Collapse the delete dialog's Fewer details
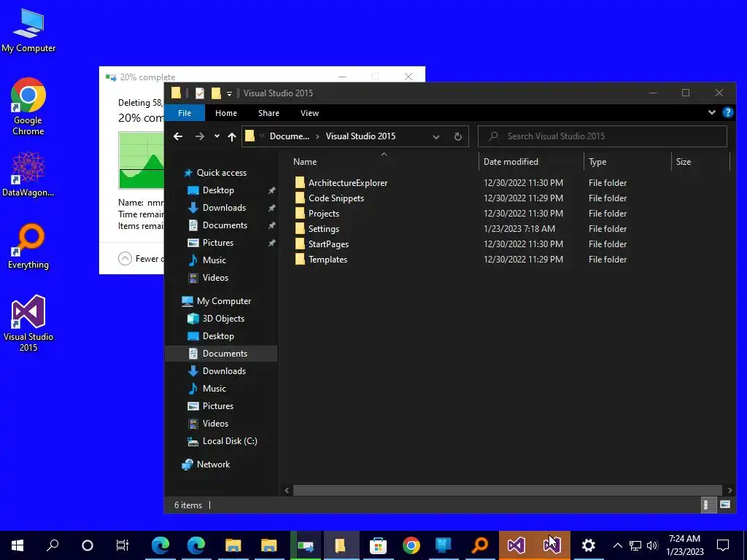Viewport: 747px width, 560px height. point(125,259)
